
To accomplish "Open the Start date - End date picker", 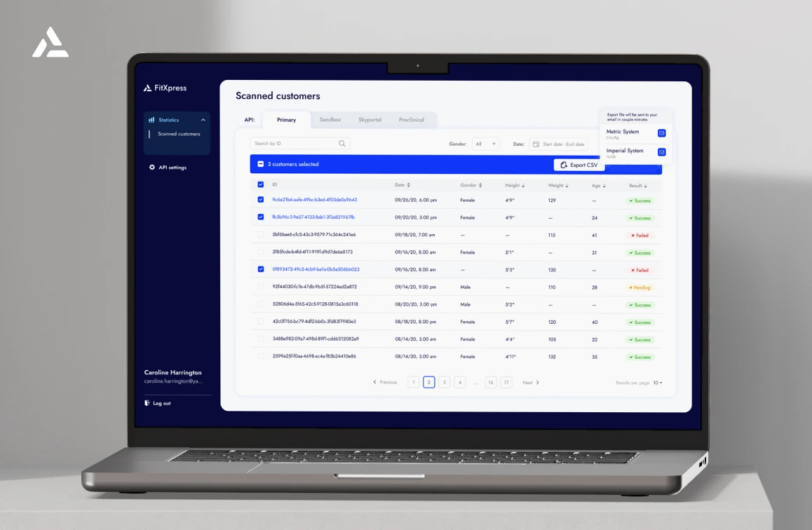I will tap(559, 144).
